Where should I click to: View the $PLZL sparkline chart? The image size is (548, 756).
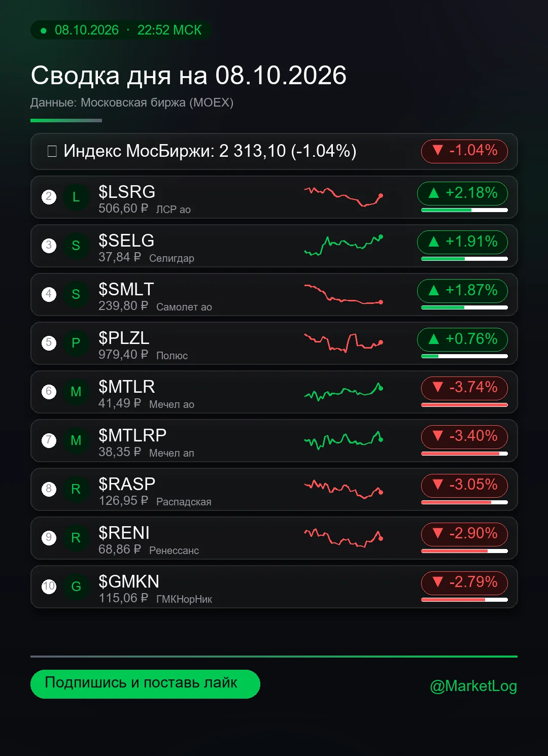point(344,343)
